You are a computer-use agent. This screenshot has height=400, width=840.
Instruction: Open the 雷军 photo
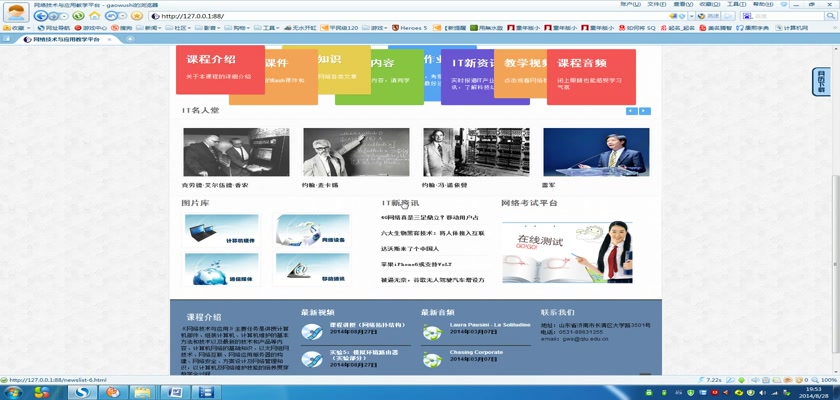596,152
